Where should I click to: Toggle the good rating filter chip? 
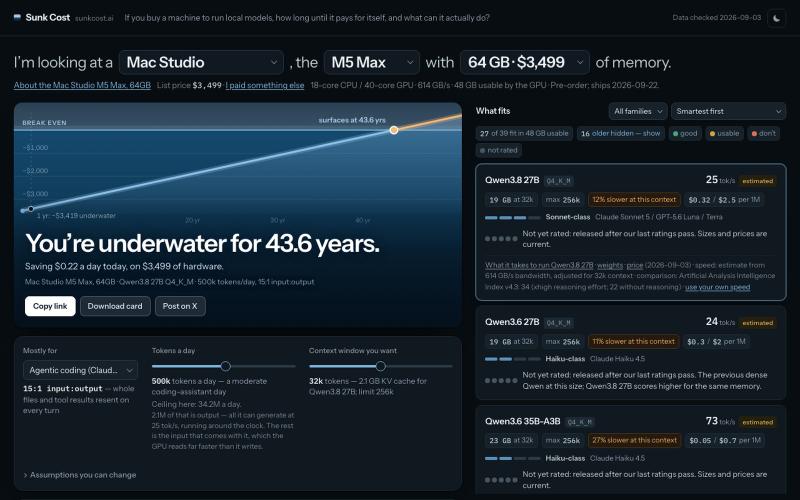pyautogui.click(x=685, y=133)
